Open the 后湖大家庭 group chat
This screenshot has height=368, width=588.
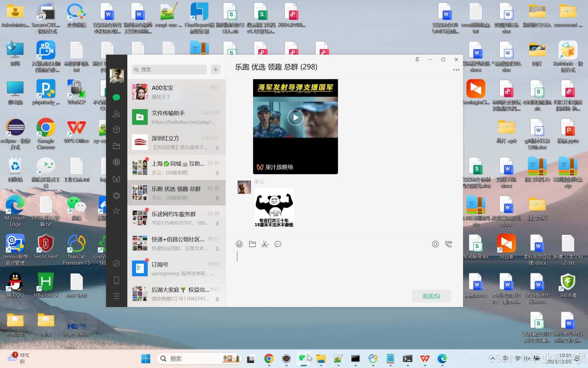pos(176,294)
